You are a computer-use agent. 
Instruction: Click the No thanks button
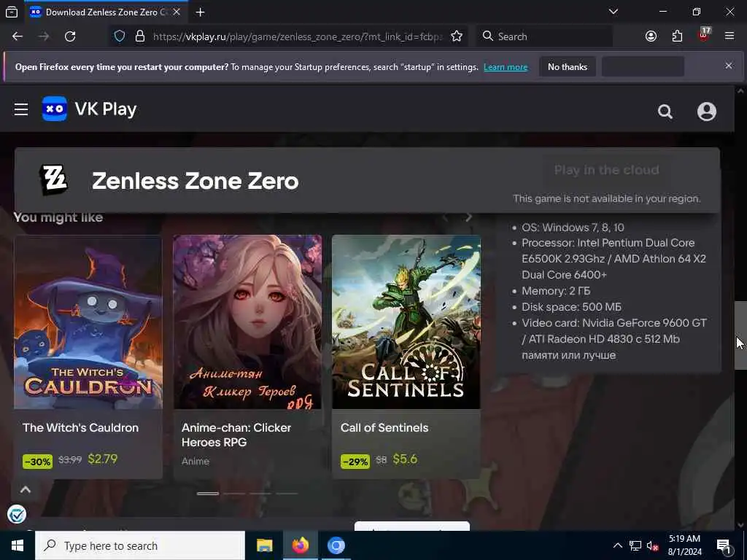pos(568,66)
